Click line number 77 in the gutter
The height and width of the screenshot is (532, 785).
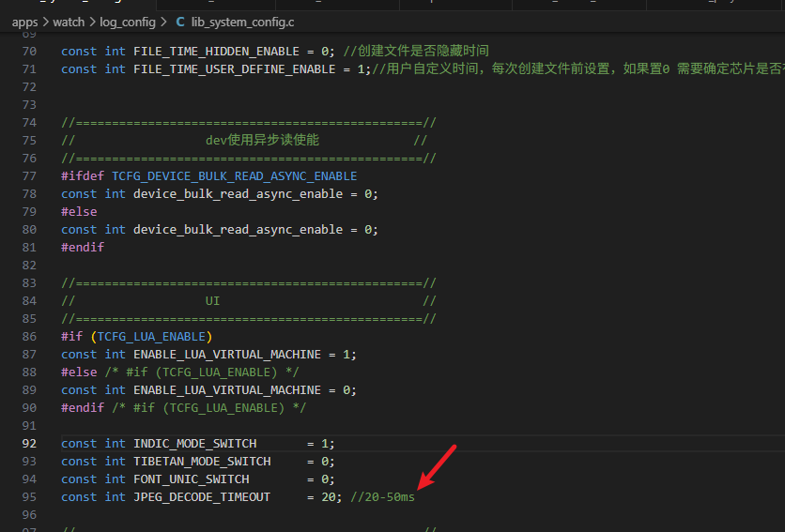coord(29,176)
